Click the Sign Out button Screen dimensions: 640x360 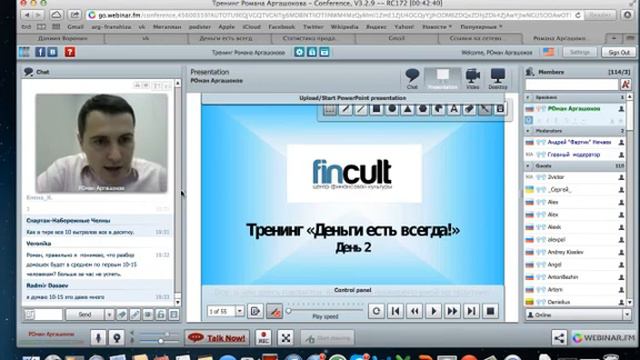point(619,52)
